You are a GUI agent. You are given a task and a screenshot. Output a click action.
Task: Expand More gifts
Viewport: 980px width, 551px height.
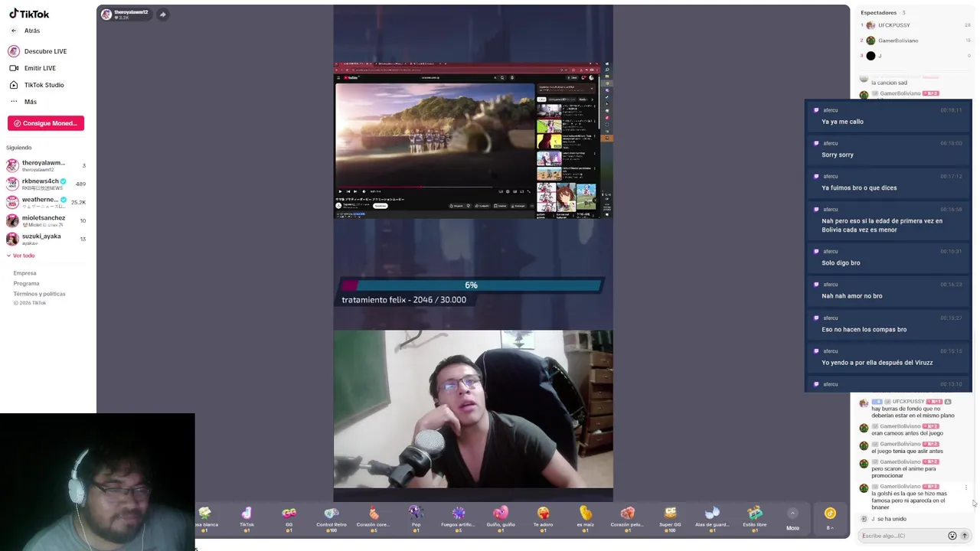[x=792, y=520]
